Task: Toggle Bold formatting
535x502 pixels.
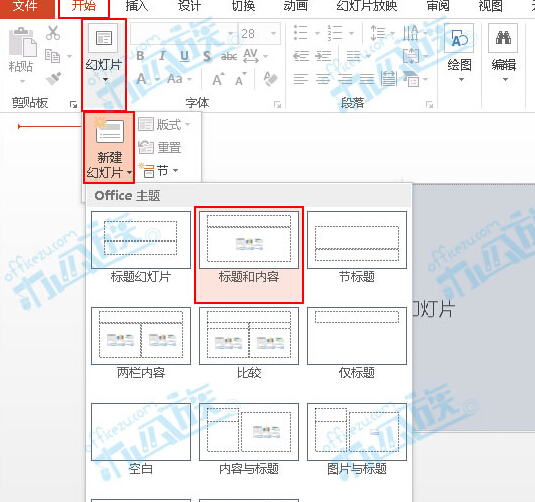Action: point(140,56)
